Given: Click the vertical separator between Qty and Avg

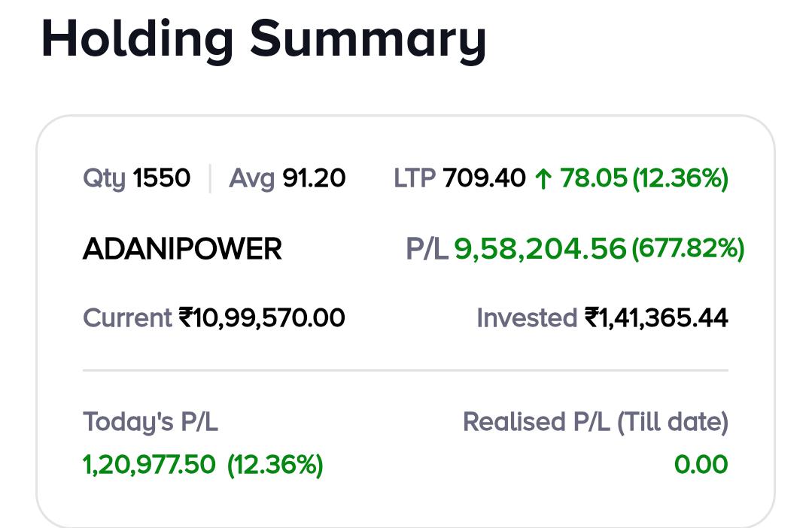Looking at the screenshot, I should (x=210, y=179).
